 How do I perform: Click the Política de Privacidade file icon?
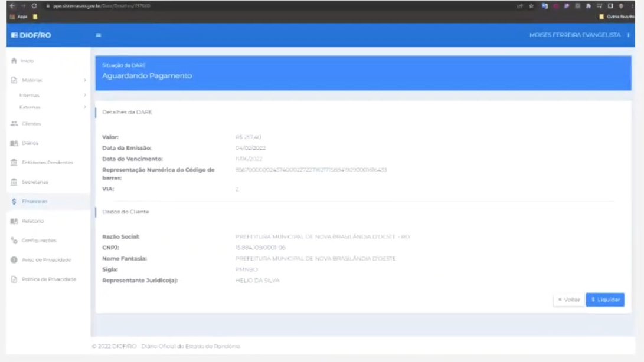click(14, 279)
